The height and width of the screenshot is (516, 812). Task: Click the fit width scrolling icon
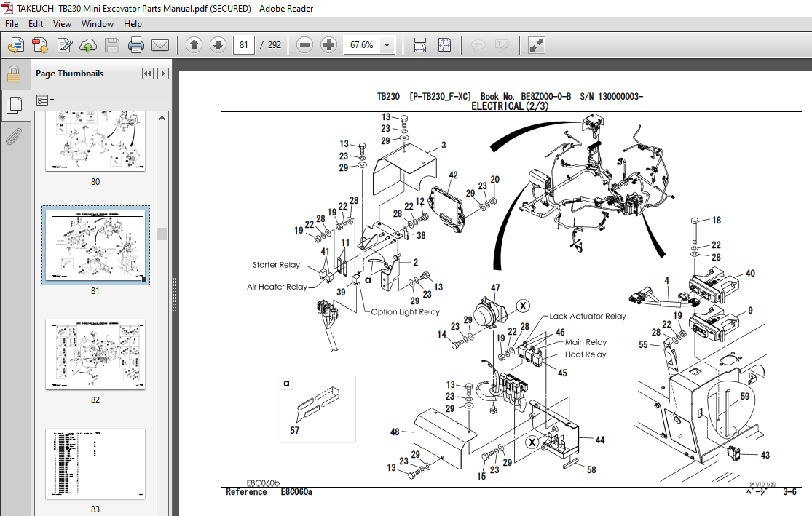click(420, 46)
